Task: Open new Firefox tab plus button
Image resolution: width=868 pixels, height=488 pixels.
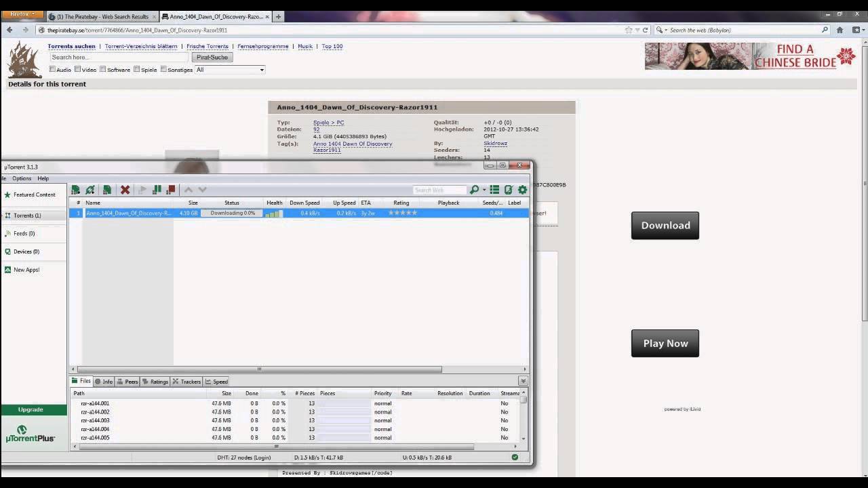Action: (278, 16)
